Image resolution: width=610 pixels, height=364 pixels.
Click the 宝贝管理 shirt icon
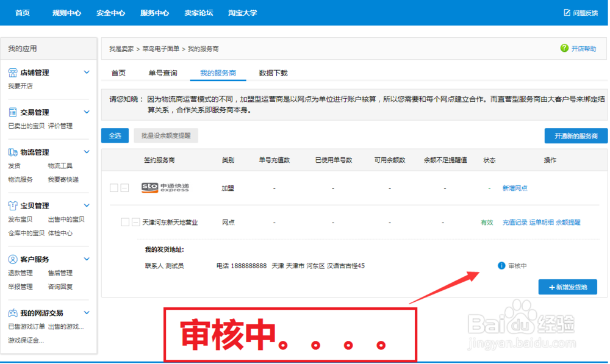[x=13, y=205]
